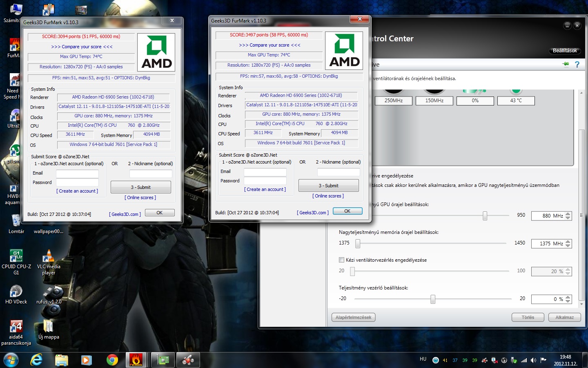The image size is (588, 368).
Task: Click the Teljesítmény vezérlő slider handle
Action: 433,299
